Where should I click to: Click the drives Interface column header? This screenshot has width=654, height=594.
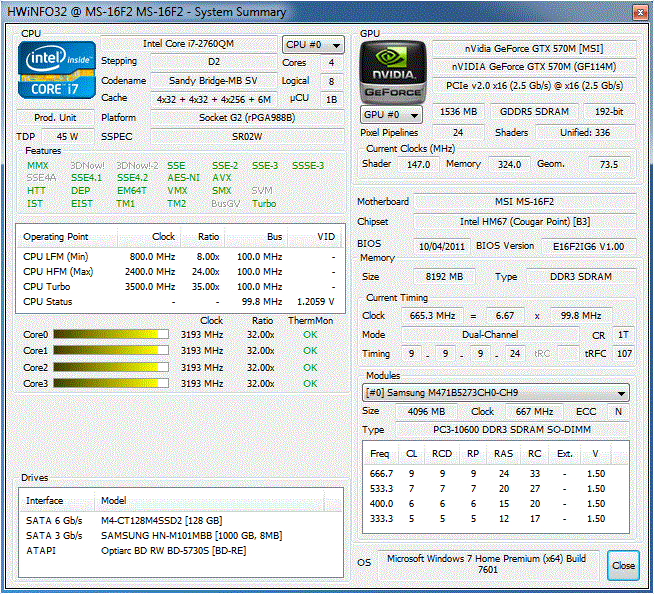[x=57, y=500]
